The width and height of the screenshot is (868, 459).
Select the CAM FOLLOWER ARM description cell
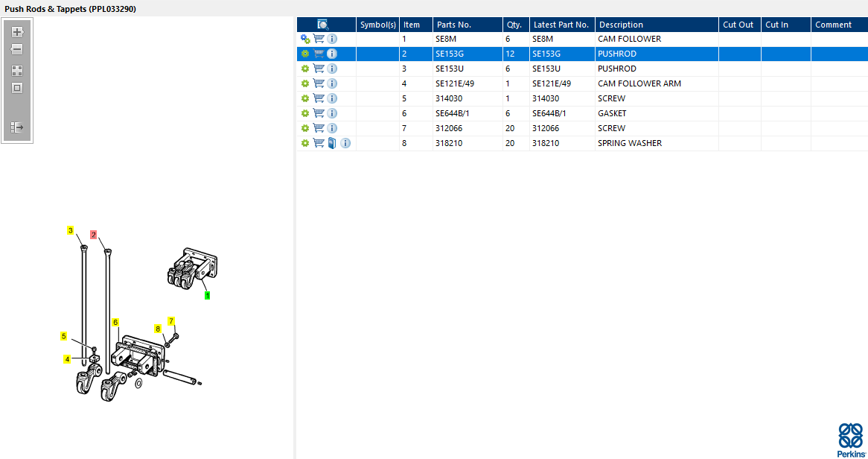[x=657, y=83]
